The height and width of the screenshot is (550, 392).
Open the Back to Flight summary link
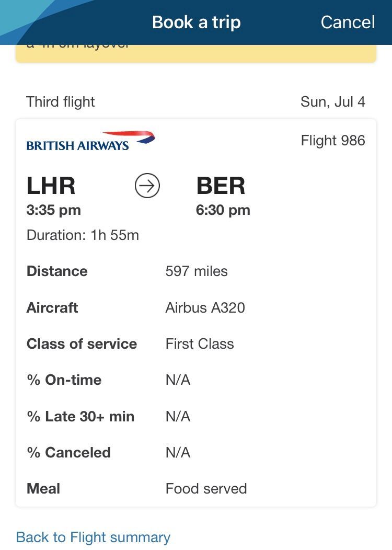[x=93, y=537]
